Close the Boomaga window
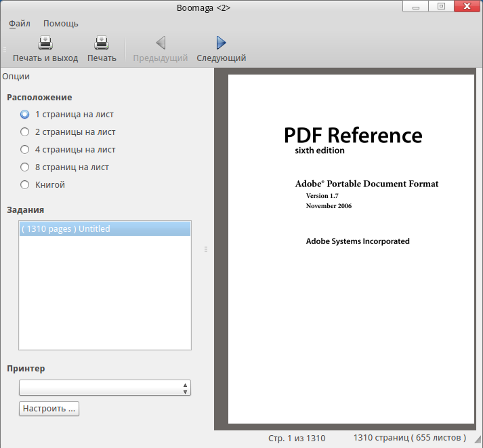This screenshot has width=483, height=448. point(467,7)
